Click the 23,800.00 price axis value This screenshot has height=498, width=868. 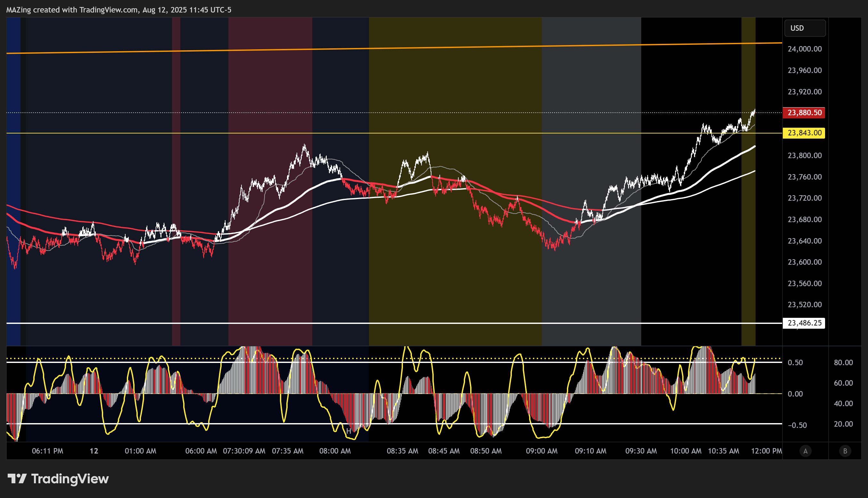[x=804, y=156]
